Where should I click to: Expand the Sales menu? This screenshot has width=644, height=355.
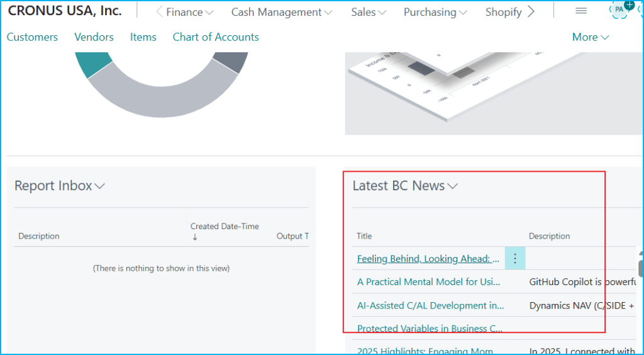tap(369, 12)
